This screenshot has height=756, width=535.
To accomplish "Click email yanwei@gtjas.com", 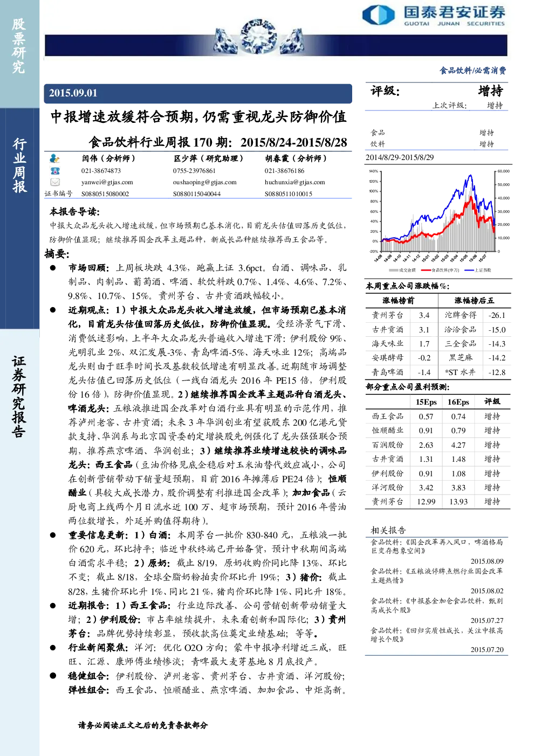I will click(x=107, y=182).
